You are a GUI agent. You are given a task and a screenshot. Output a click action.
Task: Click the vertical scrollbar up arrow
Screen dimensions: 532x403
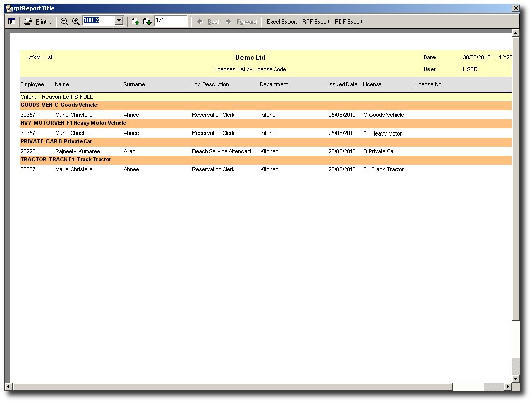point(515,33)
